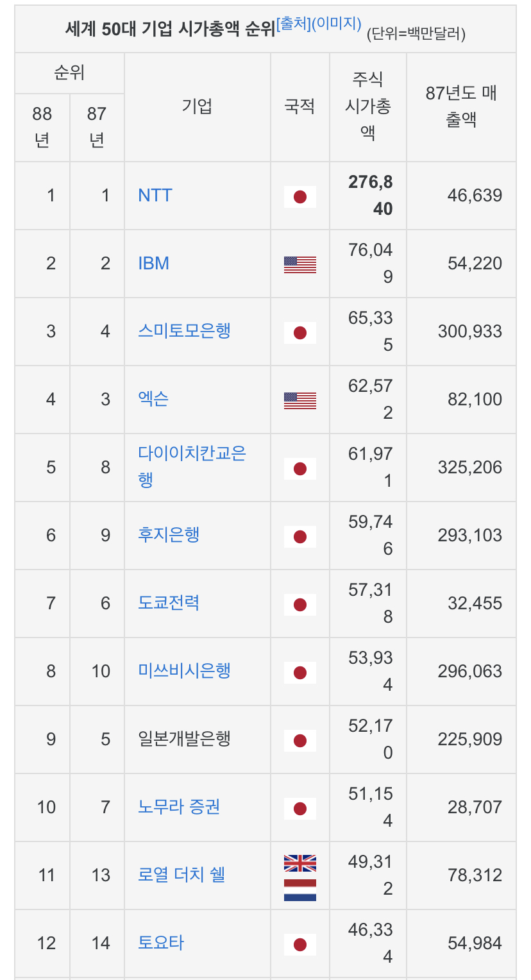Viewport: 531px width, 980px height.
Task: Go to the 엑슨 page
Action: click(x=153, y=399)
